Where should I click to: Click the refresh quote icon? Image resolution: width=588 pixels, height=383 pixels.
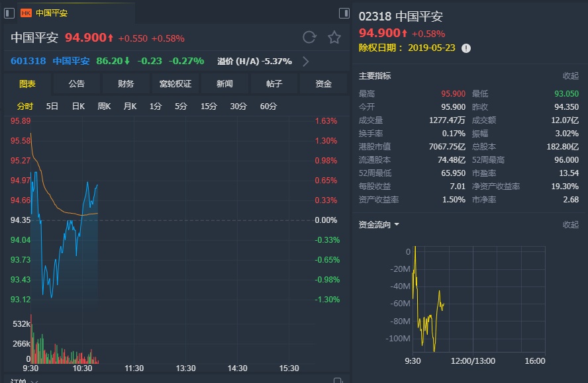point(309,38)
